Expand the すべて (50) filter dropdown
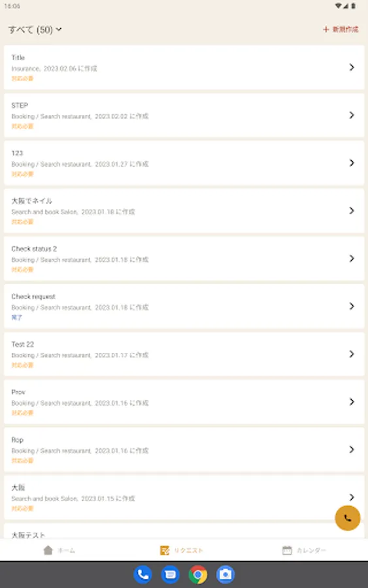368x588 pixels. click(35, 29)
